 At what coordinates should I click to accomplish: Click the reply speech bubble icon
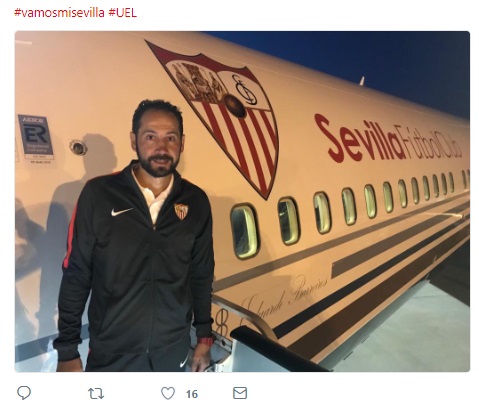[24, 393]
